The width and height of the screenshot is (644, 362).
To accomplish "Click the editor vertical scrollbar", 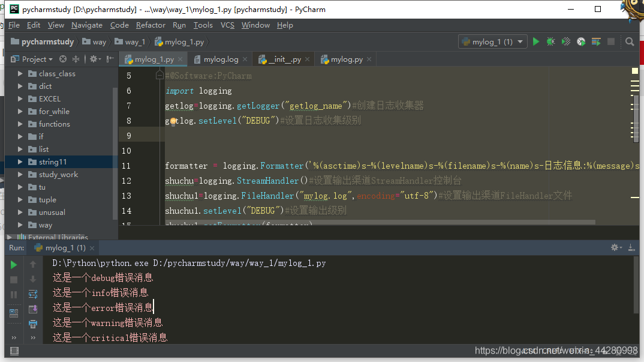I will 636,118.
